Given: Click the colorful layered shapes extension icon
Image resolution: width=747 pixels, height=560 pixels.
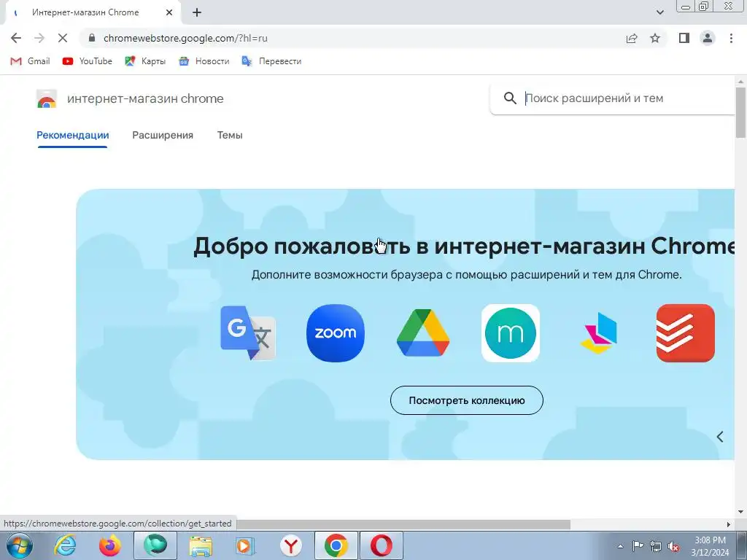Looking at the screenshot, I should coord(598,332).
